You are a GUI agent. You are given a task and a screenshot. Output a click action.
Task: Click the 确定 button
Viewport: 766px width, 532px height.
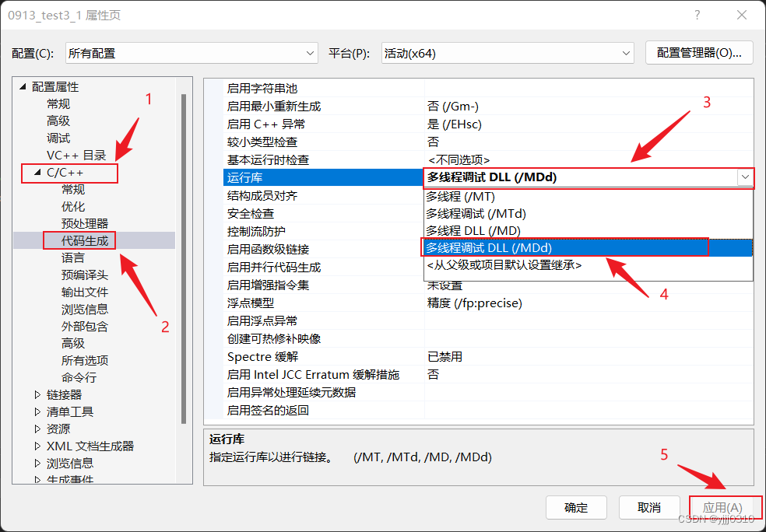click(x=576, y=507)
